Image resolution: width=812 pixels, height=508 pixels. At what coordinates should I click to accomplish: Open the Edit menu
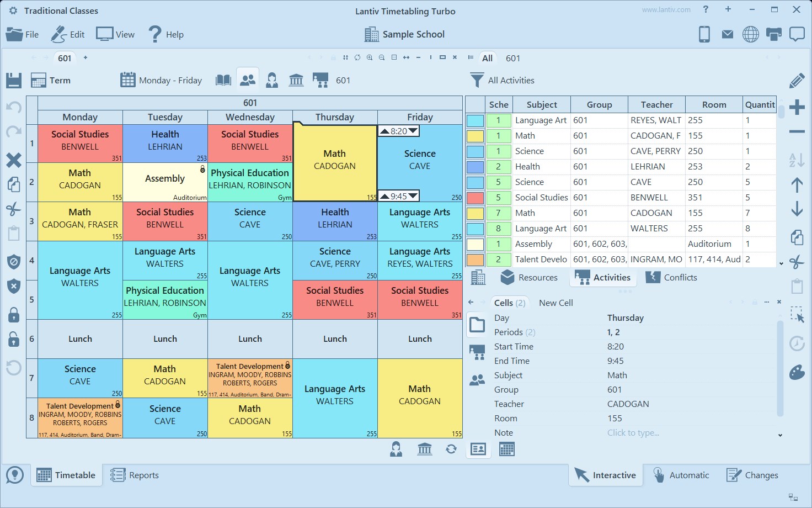tap(68, 34)
